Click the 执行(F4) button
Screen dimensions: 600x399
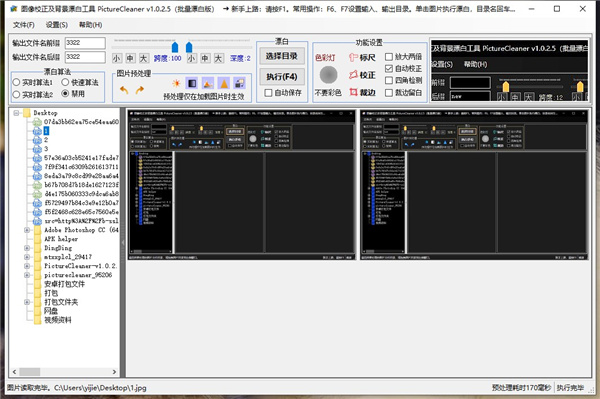[x=282, y=77]
